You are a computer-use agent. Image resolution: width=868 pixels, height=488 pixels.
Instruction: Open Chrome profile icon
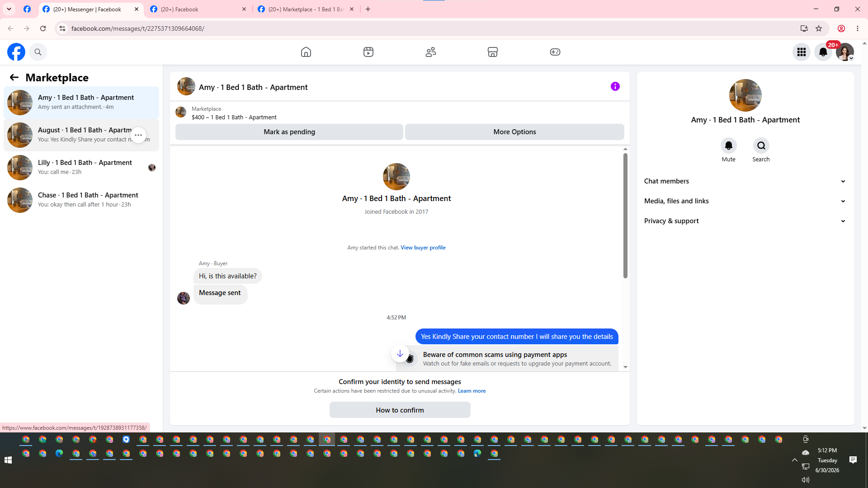click(841, 28)
